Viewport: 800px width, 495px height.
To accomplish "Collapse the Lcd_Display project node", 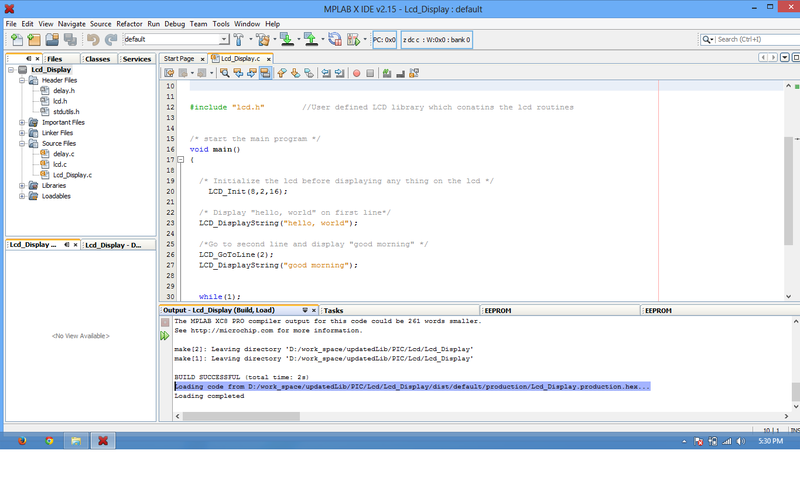I will point(11,70).
